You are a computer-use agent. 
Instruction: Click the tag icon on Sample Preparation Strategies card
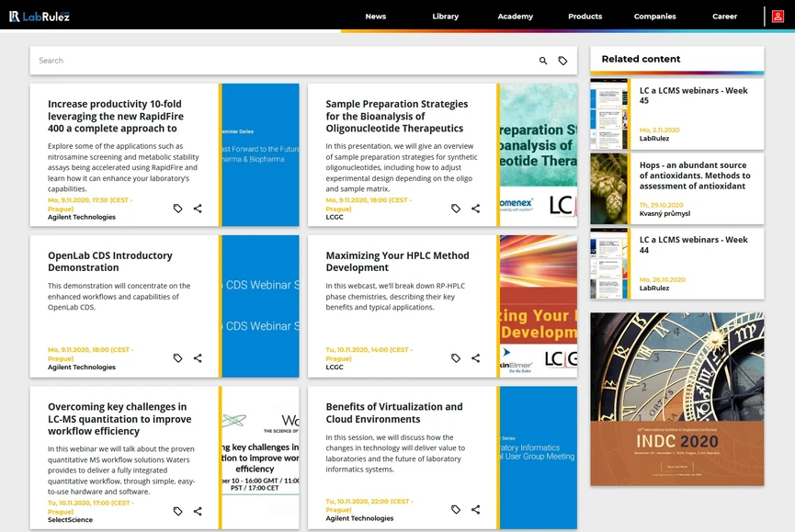pyautogui.click(x=455, y=209)
